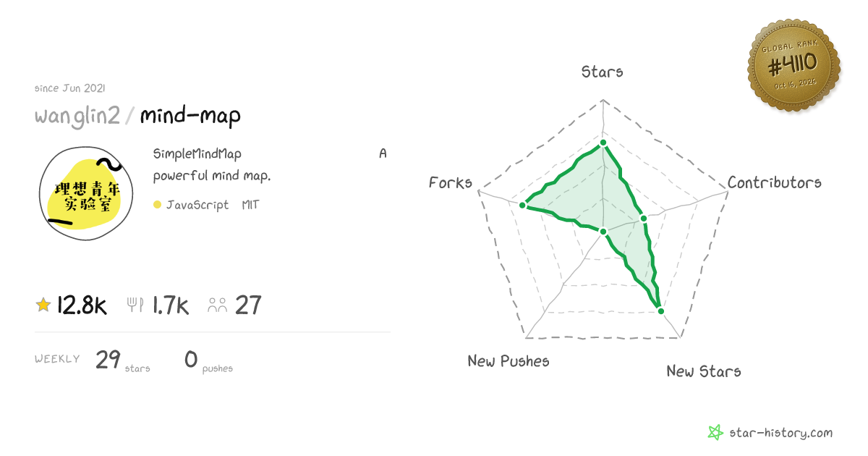
Task: Click the yellow star icon beside 12.8k
Action: click(43, 305)
